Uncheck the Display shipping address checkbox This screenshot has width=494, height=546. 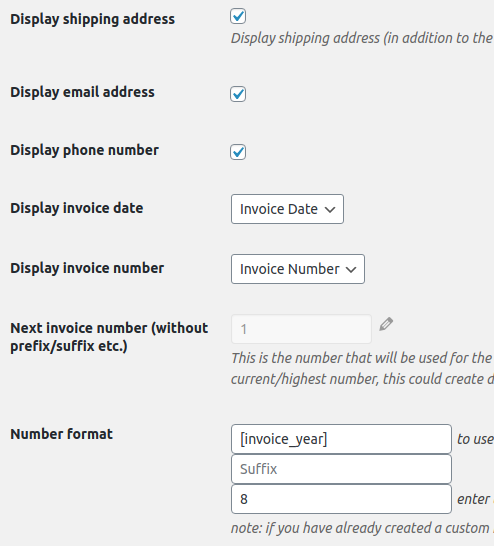tap(238, 16)
